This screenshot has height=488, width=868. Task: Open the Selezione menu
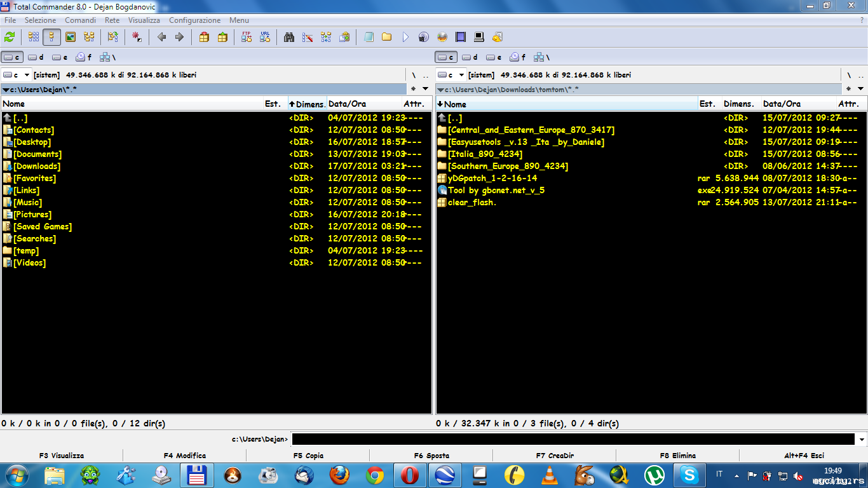[x=41, y=20]
